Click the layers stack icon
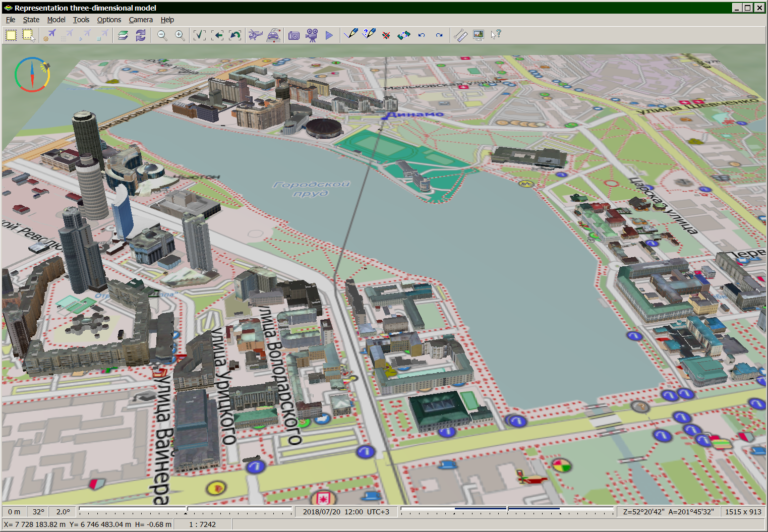Screen dimensions: 768x532 tap(123, 35)
